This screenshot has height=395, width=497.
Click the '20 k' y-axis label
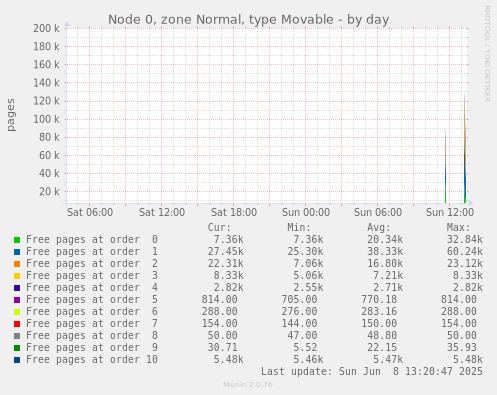tap(49, 191)
